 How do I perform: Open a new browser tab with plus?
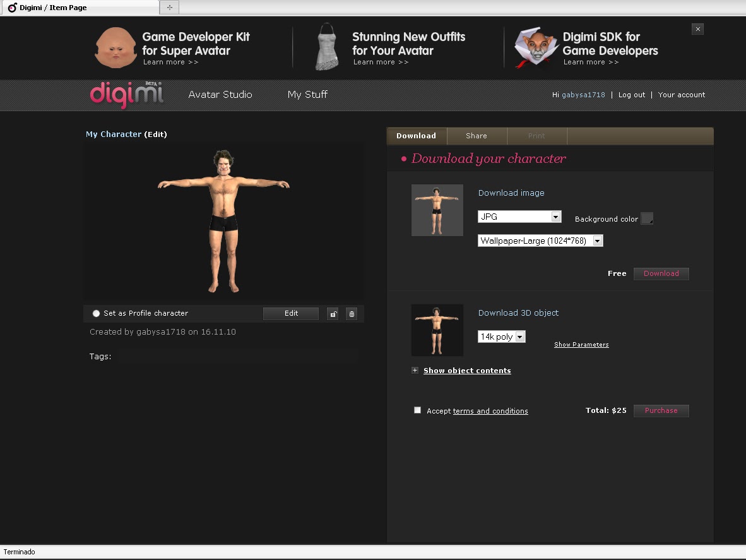169,7
